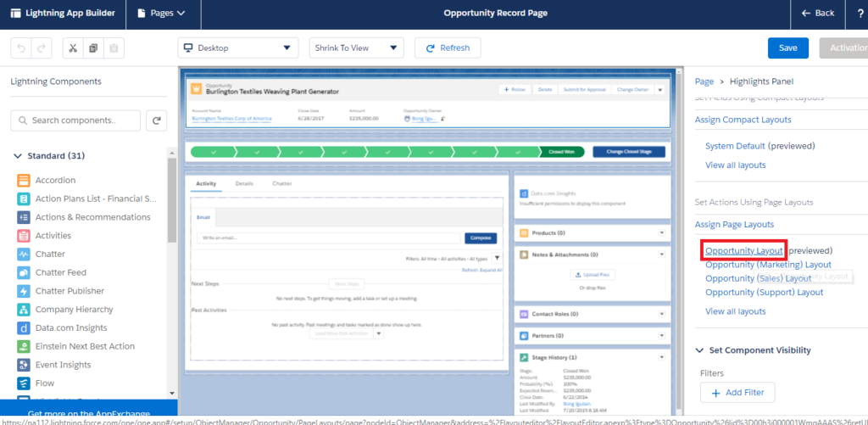Screen dimensions: 868x425
Task: Click the Upload Files button
Action: [593, 275]
